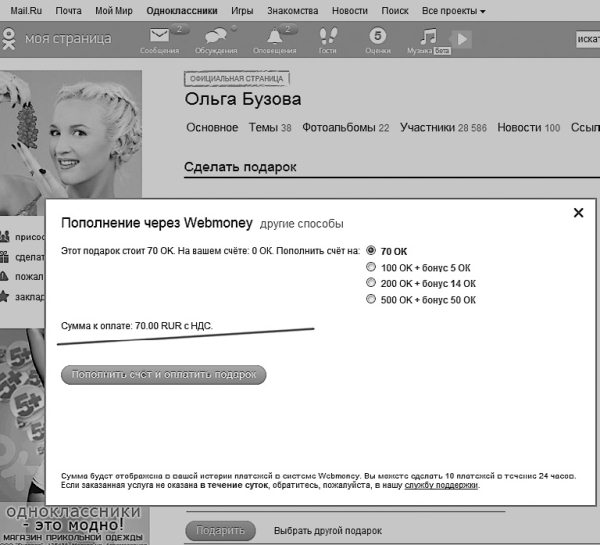Viewport: 600px width, 545px height.
Task: Open the службу поддержки link
Action: tap(441, 485)
